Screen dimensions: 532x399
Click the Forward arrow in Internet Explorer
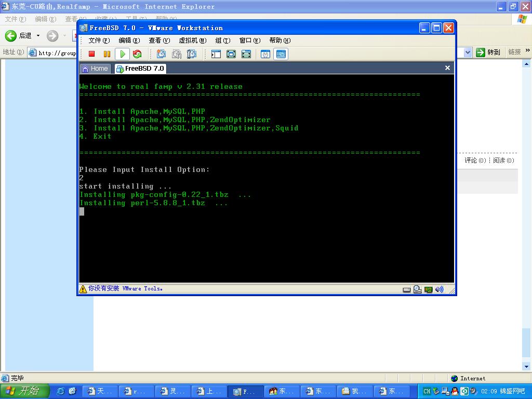pyautogui.click(x=52, y=36)
